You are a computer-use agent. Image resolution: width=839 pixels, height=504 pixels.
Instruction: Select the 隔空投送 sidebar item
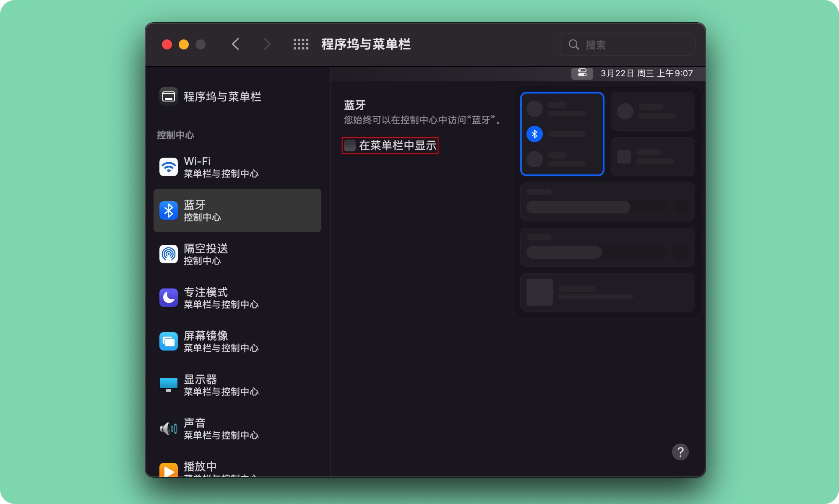click(x=237, y=254)
